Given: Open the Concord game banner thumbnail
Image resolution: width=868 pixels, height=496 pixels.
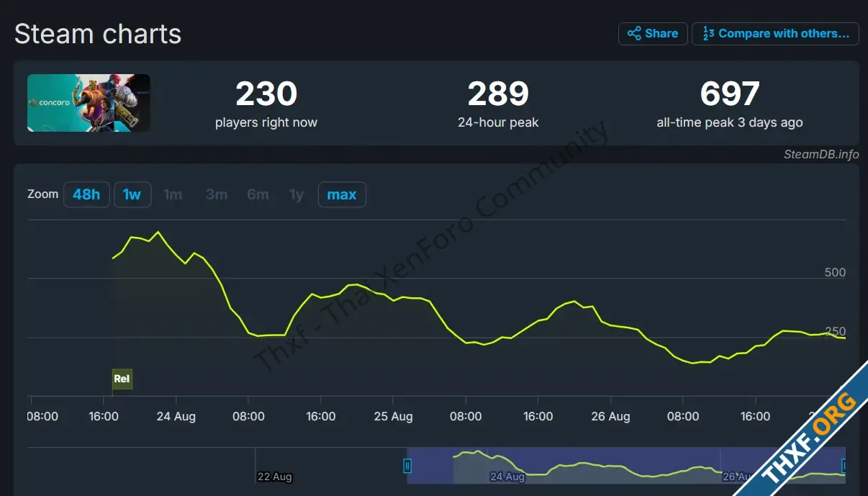Looking at the screenshot, I should 89,103.
